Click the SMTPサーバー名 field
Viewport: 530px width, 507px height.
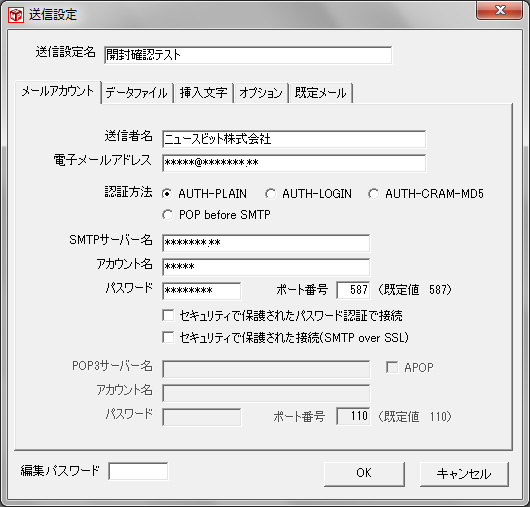[266, 243]
